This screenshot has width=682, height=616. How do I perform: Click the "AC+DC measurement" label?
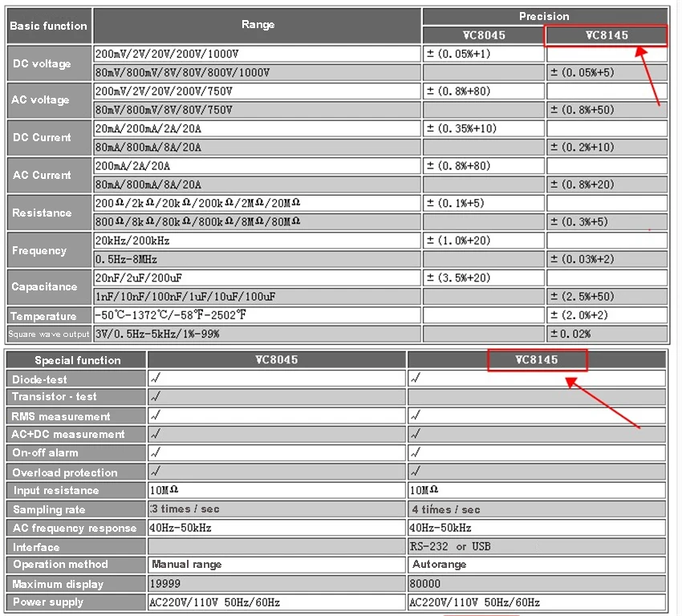point(76,434)
